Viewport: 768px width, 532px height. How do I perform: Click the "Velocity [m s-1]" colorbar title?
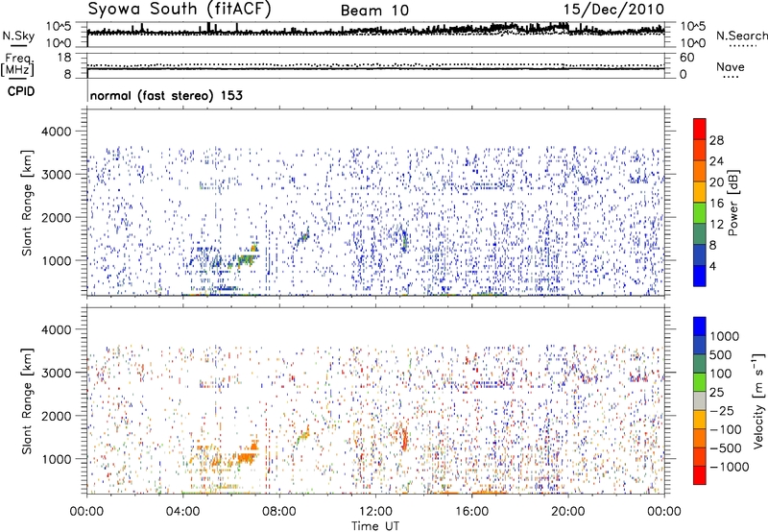758,400
